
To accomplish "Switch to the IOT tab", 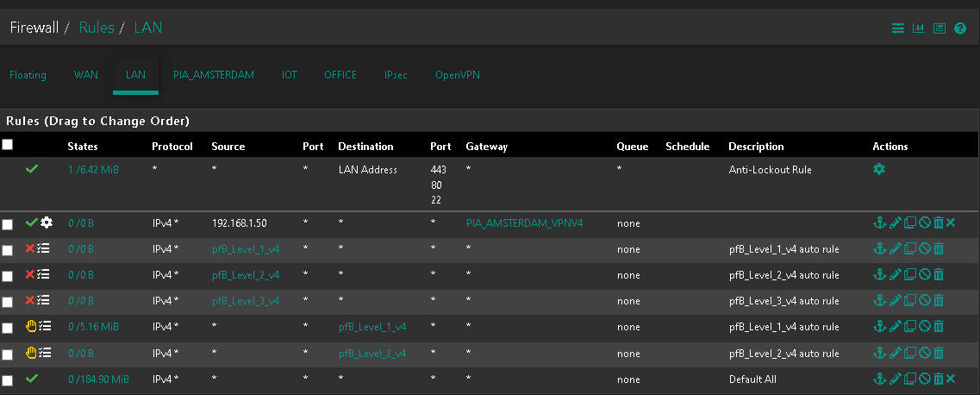I will [290, 75].
